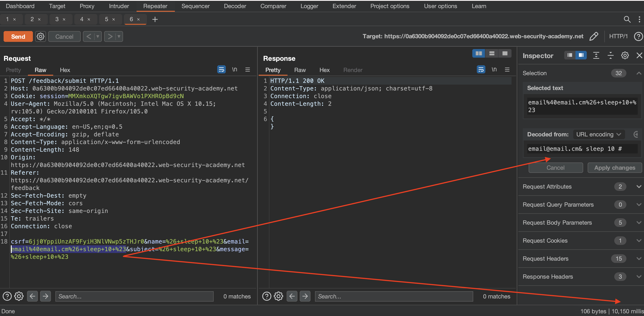Expand Request Body Parameters section
This screenshot has height=316, width=644.
(639, 223)
